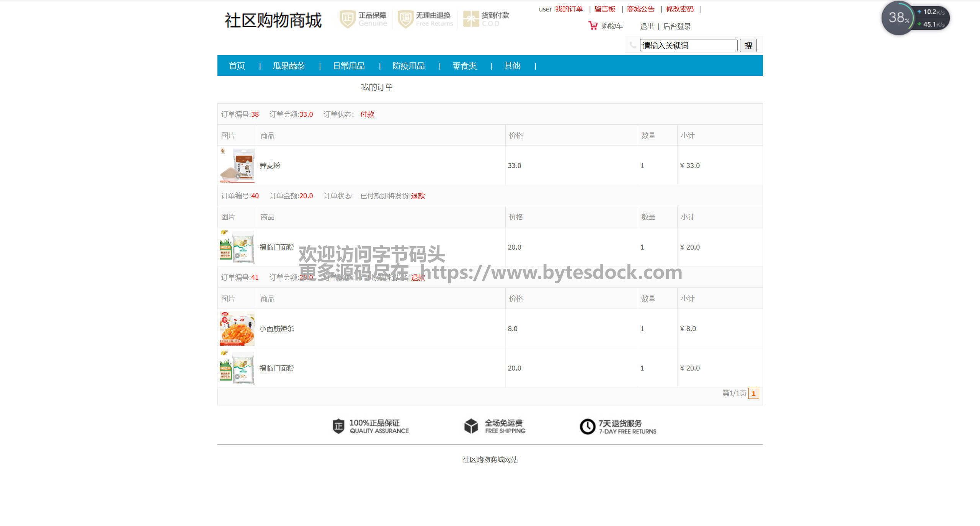Click the red shopping cart icon
The height and width of the screenshot is (526, 980).
coord(593,26)
